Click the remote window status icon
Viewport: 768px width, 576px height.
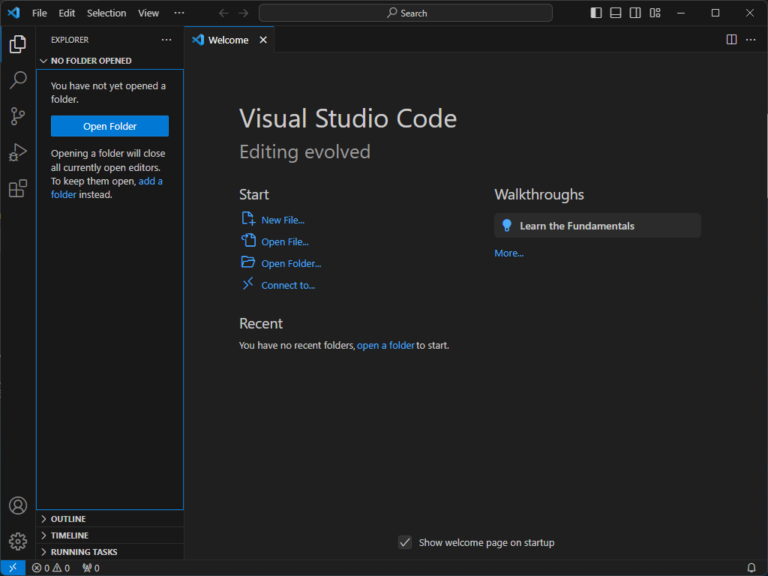pos(13,568)
